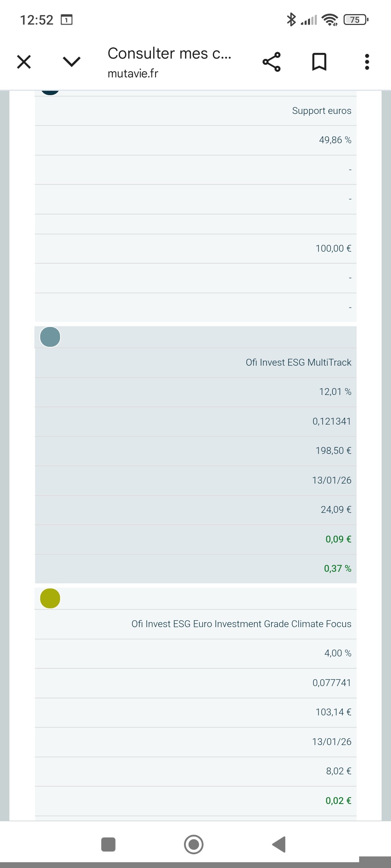Tap the calendar notification icon in status bar
The image size is (391, 868).
pyautogui.click(x=67, y=20)
